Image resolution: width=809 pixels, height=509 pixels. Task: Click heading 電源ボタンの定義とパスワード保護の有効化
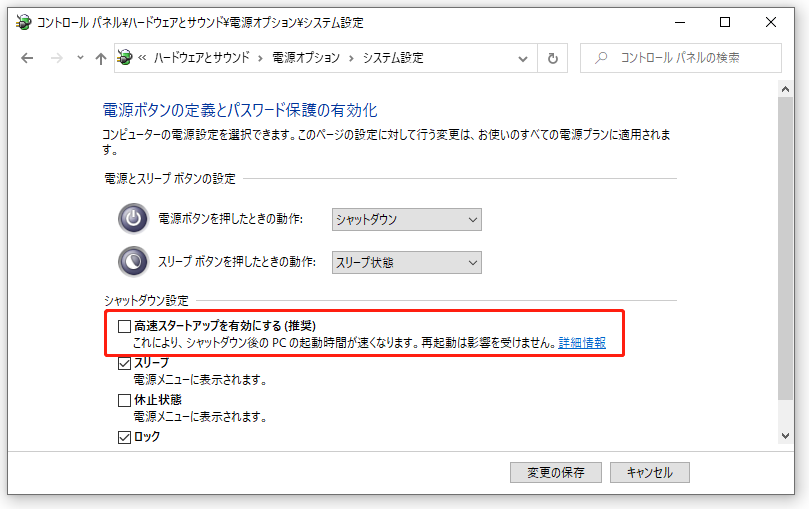click(240, 110)
